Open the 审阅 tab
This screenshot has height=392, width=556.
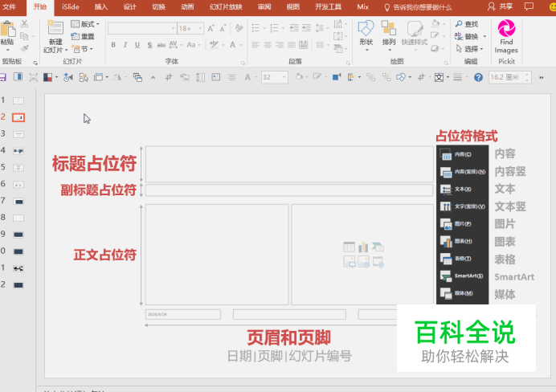click(264, 6)
